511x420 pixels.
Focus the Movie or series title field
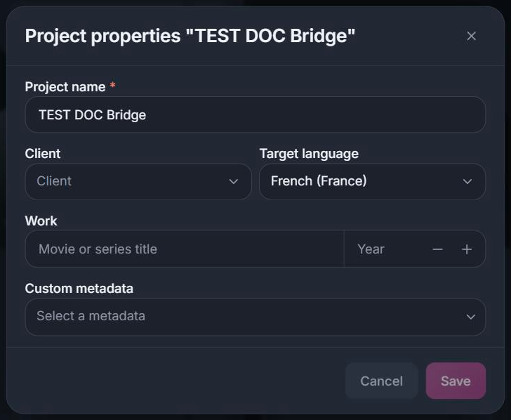[185, 249]
